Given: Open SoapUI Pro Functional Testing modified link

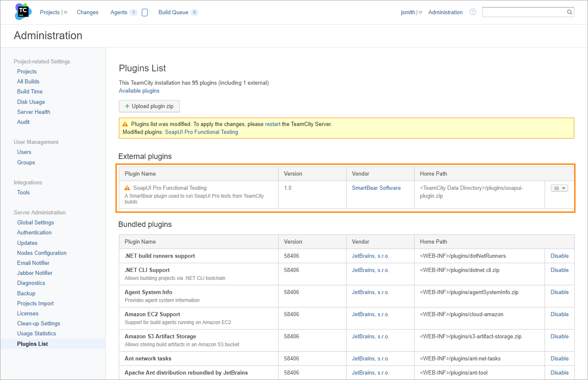Looking at the screenshot, I should pyautogui.click(x=201, y=132).
